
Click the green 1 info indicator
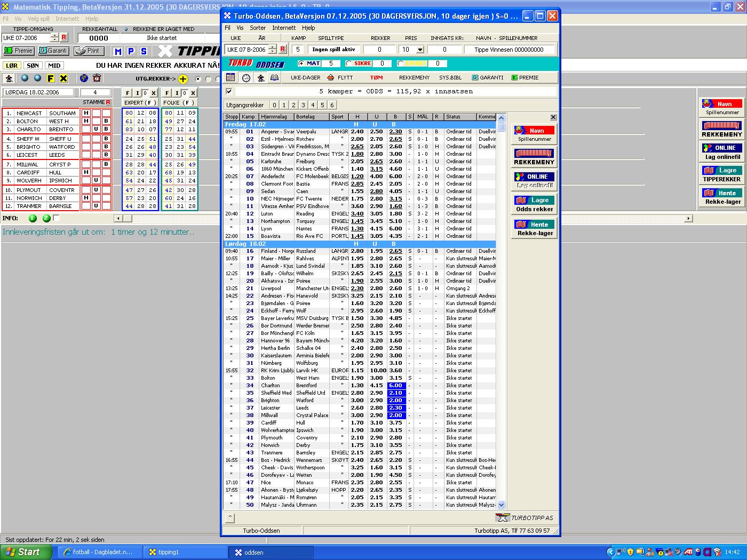tap(33, 218)
